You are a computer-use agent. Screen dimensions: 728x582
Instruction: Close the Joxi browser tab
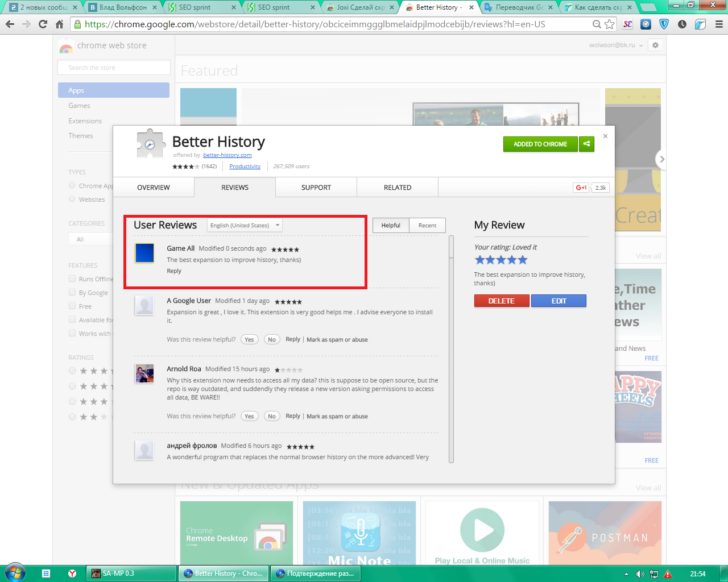(392, 7)
